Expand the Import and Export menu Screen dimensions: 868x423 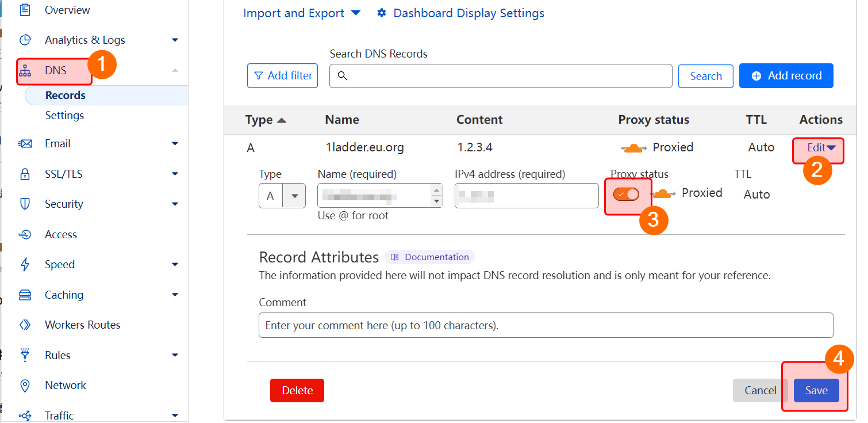[302, 13]
